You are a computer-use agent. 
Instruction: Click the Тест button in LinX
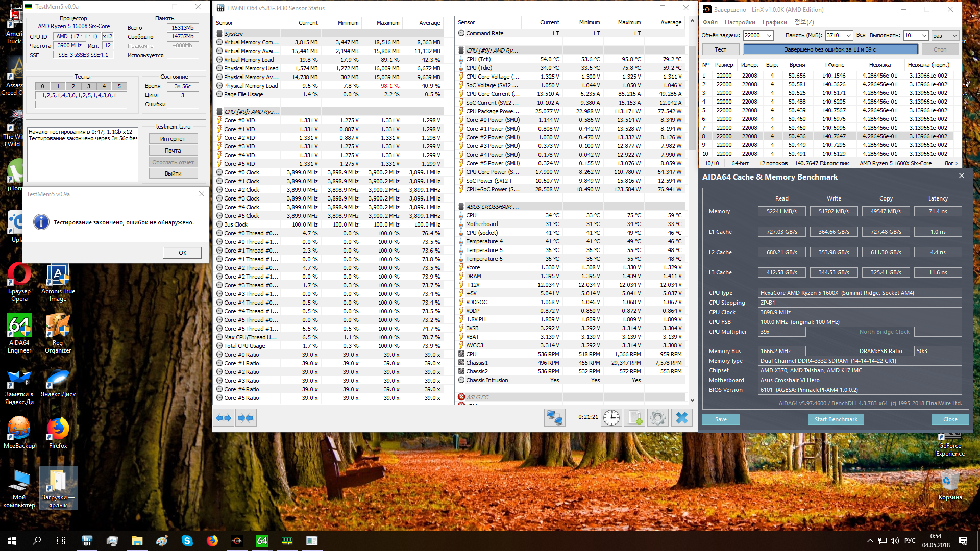[720, 49]
